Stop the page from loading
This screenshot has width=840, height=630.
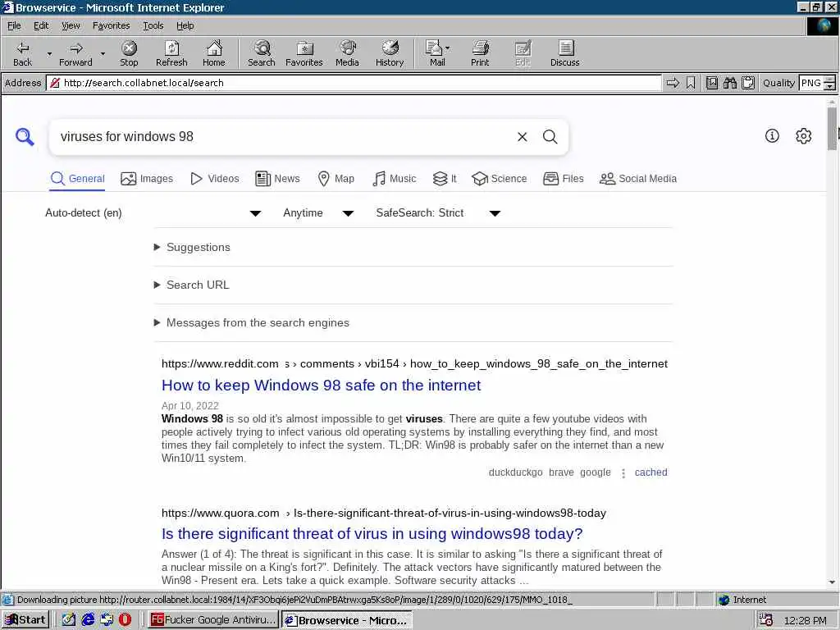[129, 53]
